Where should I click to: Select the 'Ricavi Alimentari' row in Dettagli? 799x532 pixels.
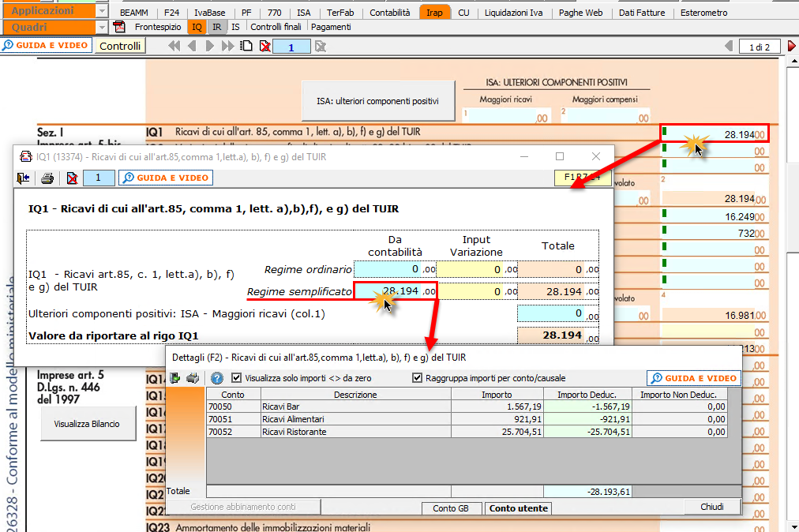pos(467,419)
